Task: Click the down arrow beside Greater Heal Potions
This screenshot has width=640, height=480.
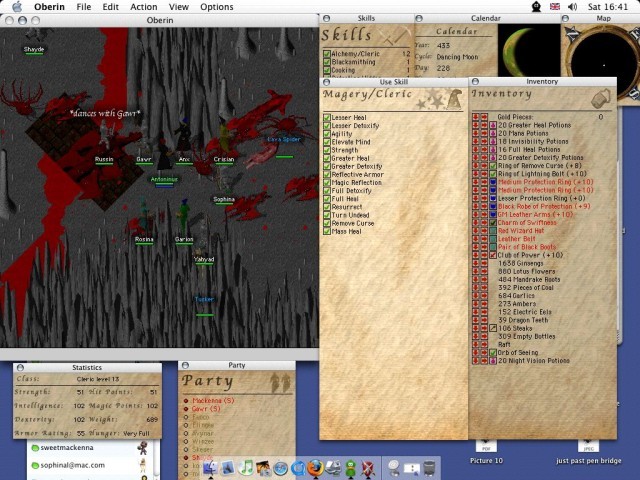Action: click(x=476, y=125)
